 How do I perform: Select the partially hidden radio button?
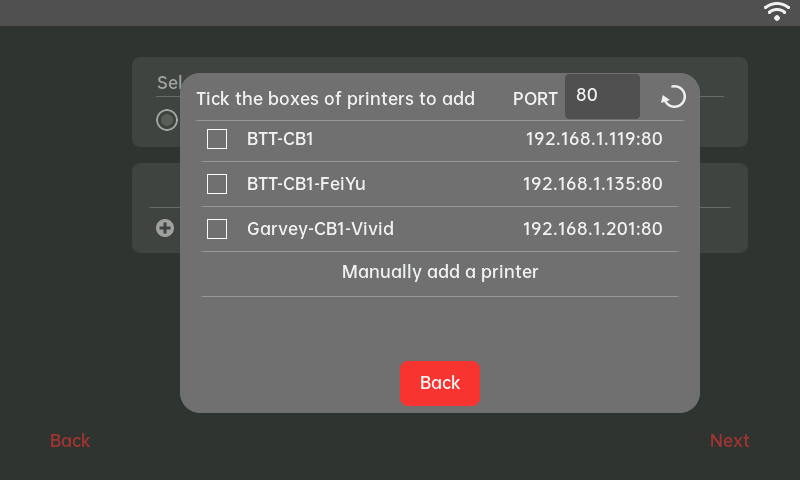(x=166, y=120)
